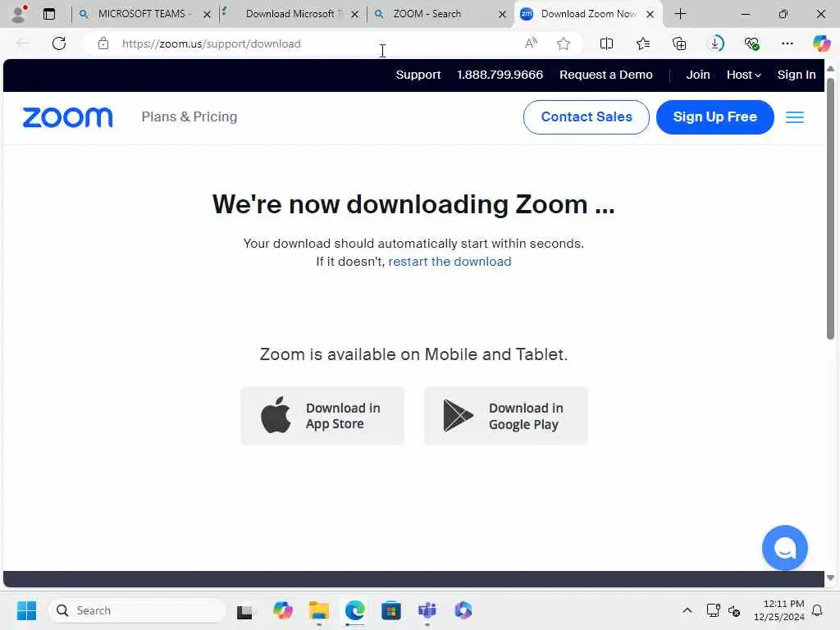Show the Downloads panel
The width and height of the screenshot is (840, 630).
click(x=715, y=43)
